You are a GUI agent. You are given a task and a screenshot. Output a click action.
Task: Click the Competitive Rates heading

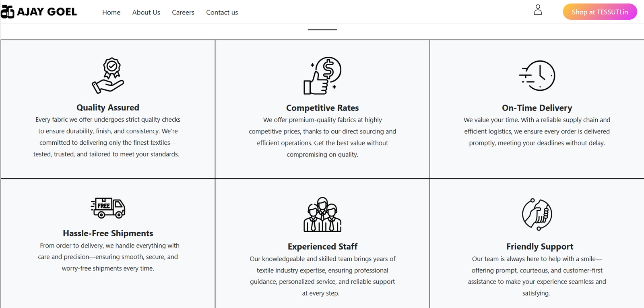322,108
